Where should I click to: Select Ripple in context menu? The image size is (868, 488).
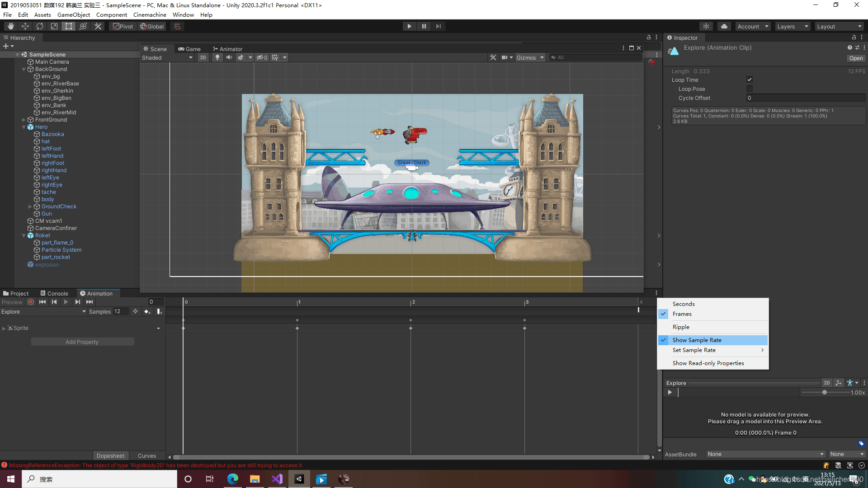713,327
